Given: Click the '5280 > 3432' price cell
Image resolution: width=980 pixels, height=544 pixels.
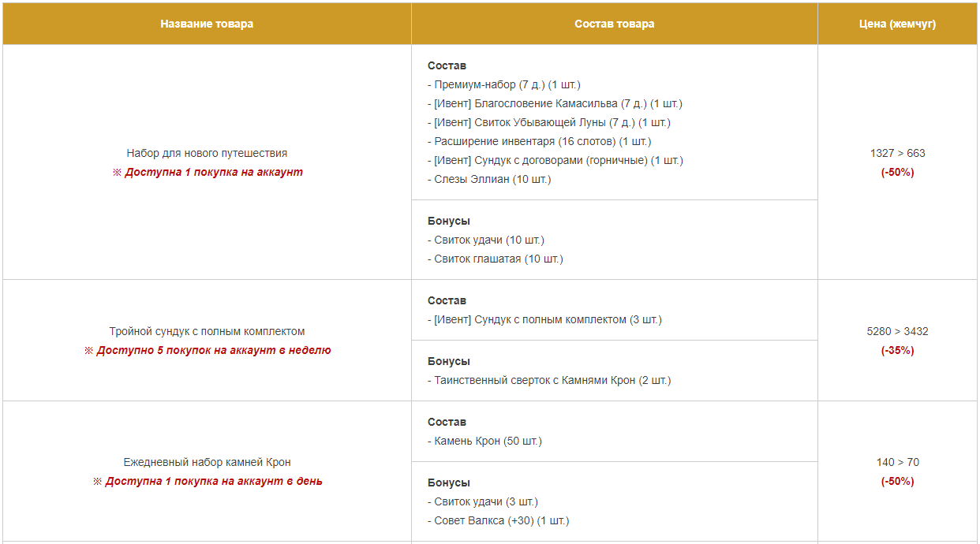Looking at the screenshot, I should (897, 331).
